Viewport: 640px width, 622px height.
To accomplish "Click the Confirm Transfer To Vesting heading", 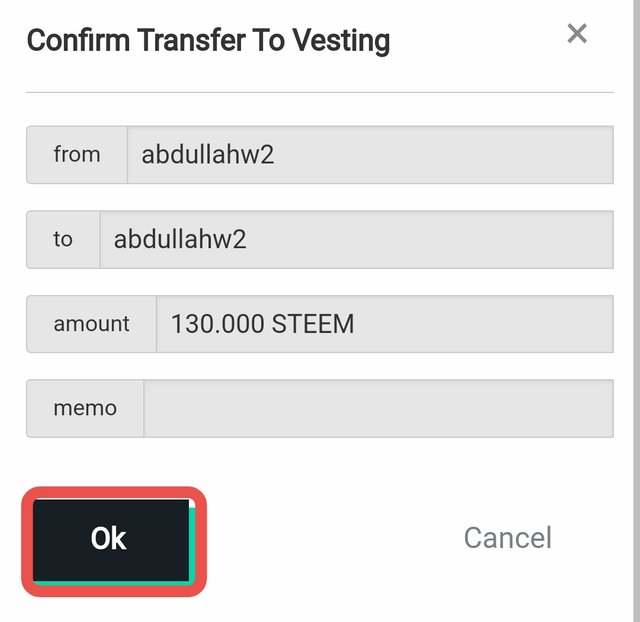I will pos(208,41).
